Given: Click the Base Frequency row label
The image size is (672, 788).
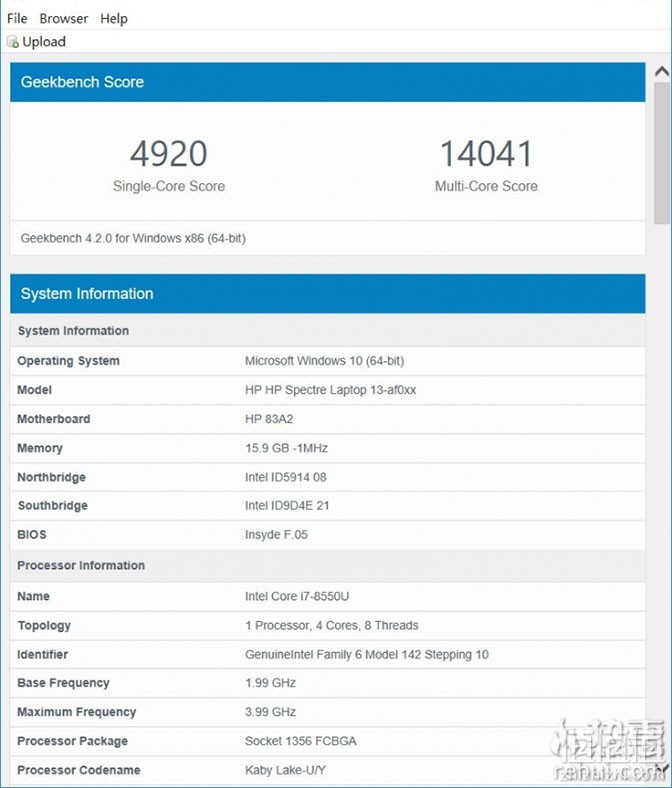Looking at the screenshot, I should click(x=63, y=683).
